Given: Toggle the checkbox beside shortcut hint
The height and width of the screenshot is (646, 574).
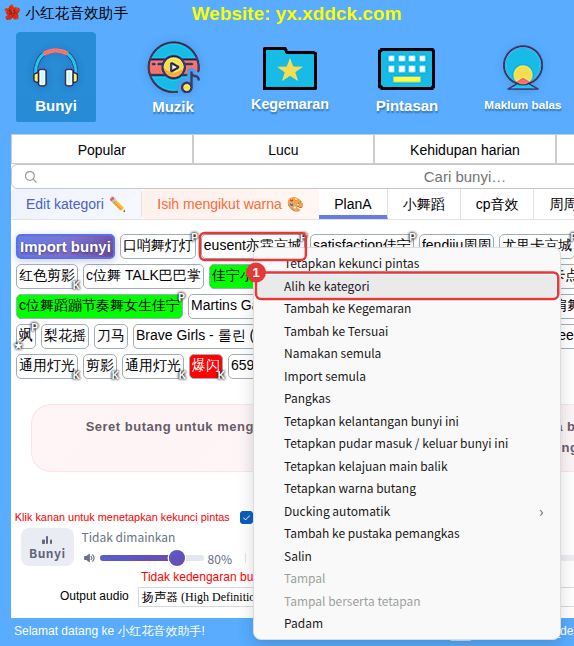Looking at the screenshot, I should 246,517.
